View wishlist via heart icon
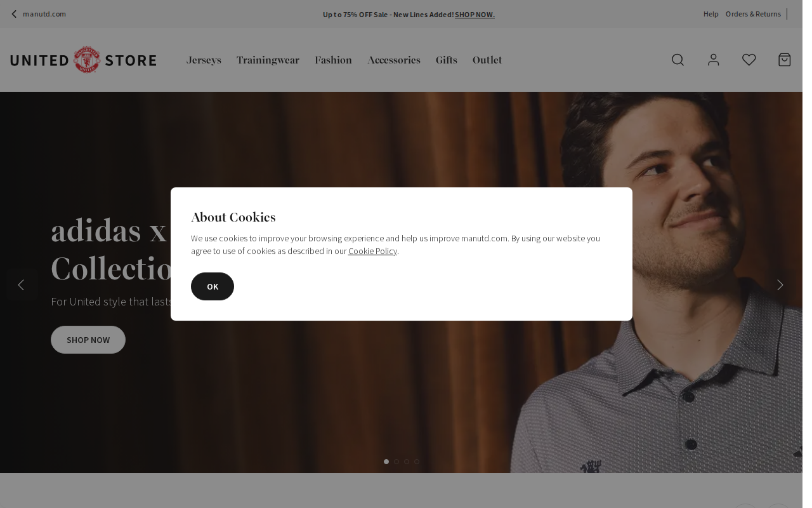The image size is (812, 508). (x=749, y=60)
